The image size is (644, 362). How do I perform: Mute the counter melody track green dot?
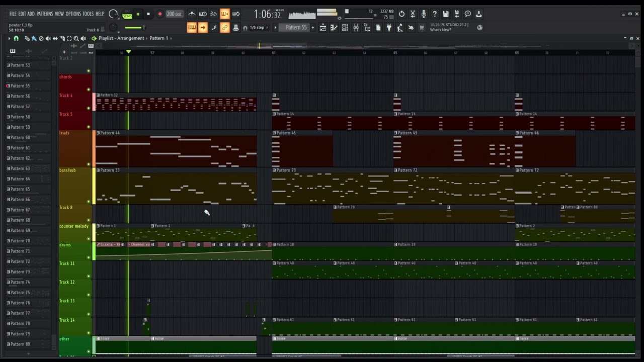tap(89, 239)
